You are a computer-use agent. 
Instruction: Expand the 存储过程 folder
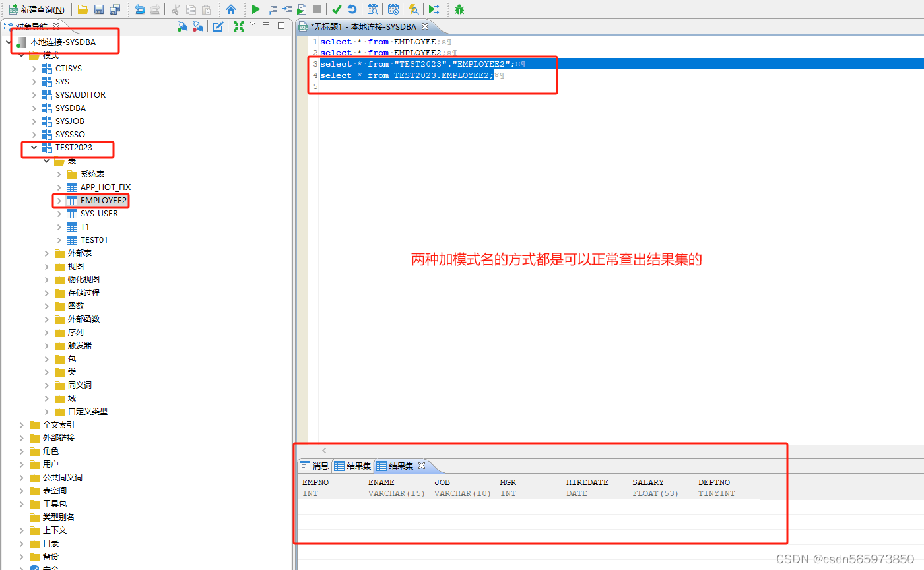click(x=47, y=293)
